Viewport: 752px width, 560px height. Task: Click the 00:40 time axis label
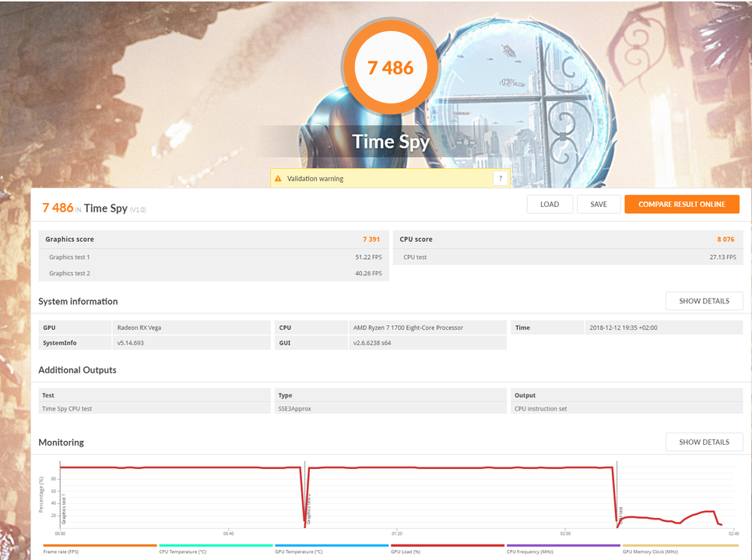pyautogui.click(x=228, y=534)
